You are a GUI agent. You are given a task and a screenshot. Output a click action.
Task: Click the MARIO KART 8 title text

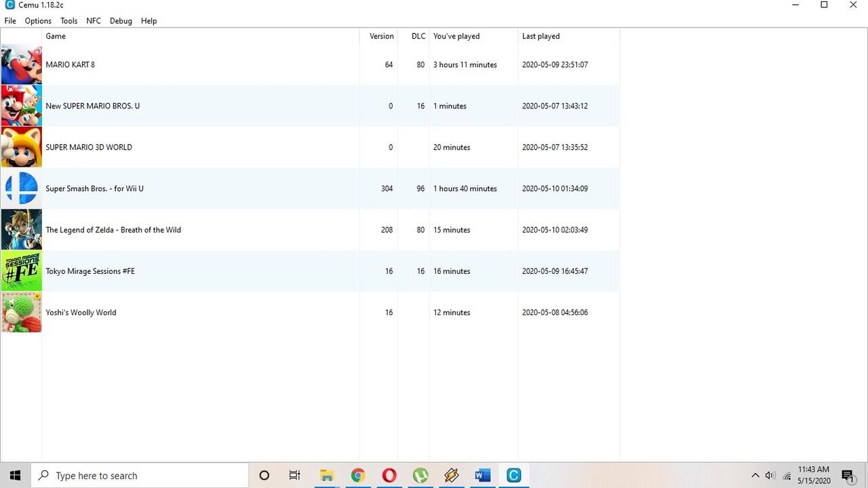point(71,65)
